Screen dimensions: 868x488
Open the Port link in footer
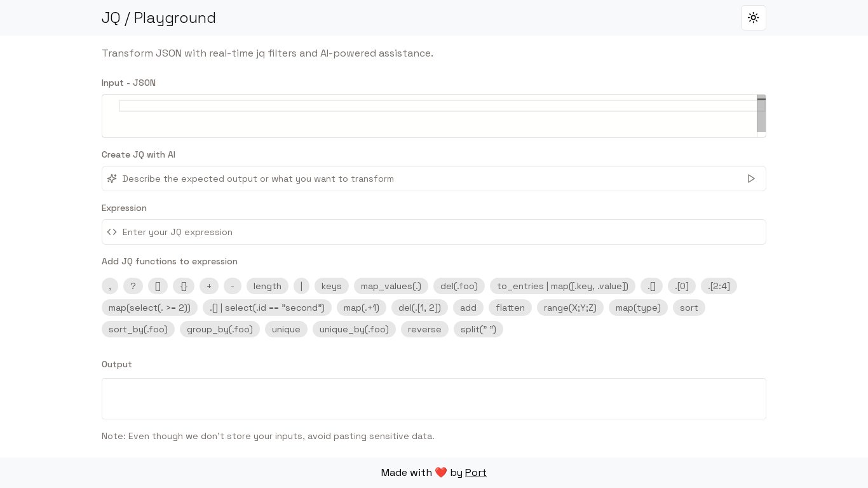pos(476,473)
